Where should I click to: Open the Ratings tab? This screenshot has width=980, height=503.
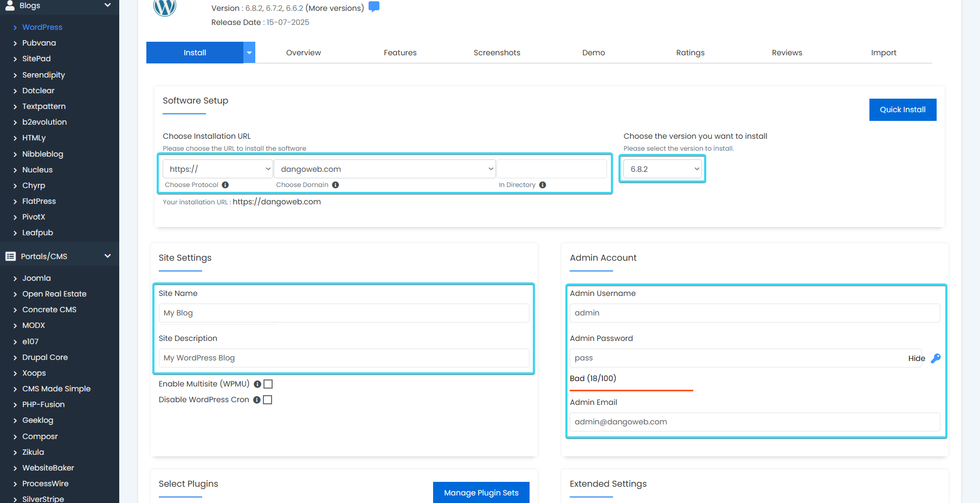click(x=691, y=53)
